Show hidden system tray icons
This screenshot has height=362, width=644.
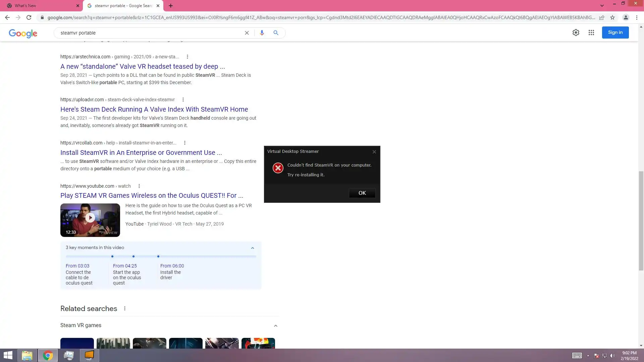coord(588,356)
